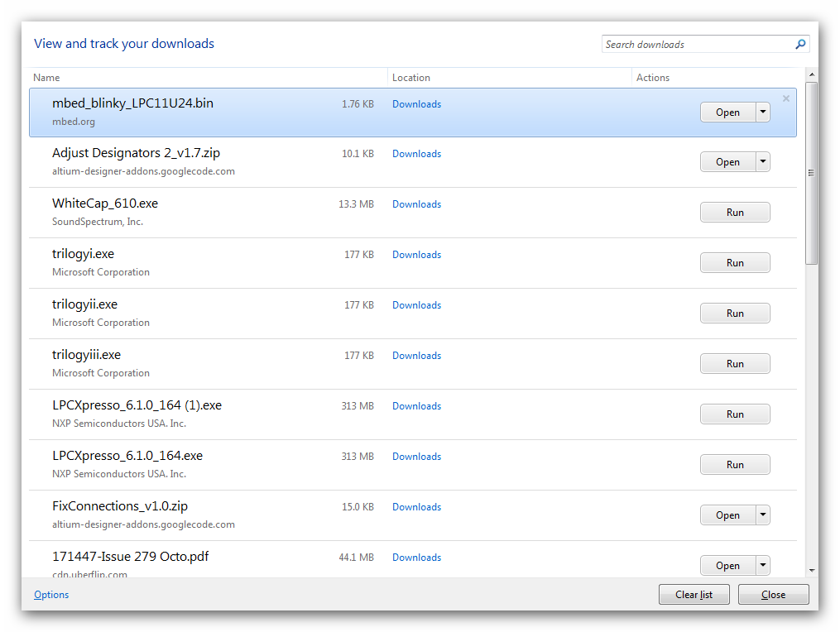Open Downloads location for trilogyiii.exe
The width and height of the screenshot is (840, 632).
click(x=417, y=356)
